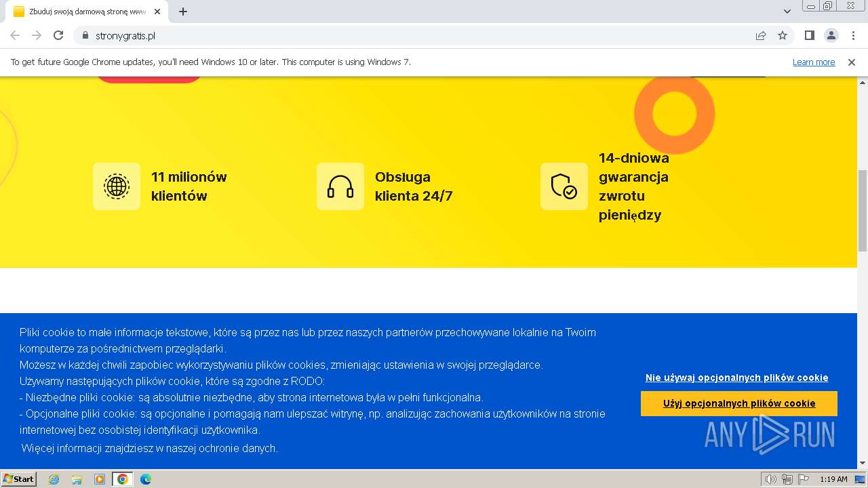Screen dimensions: 868x488
Task: Close the current browser tab
Action: [156, 12]
